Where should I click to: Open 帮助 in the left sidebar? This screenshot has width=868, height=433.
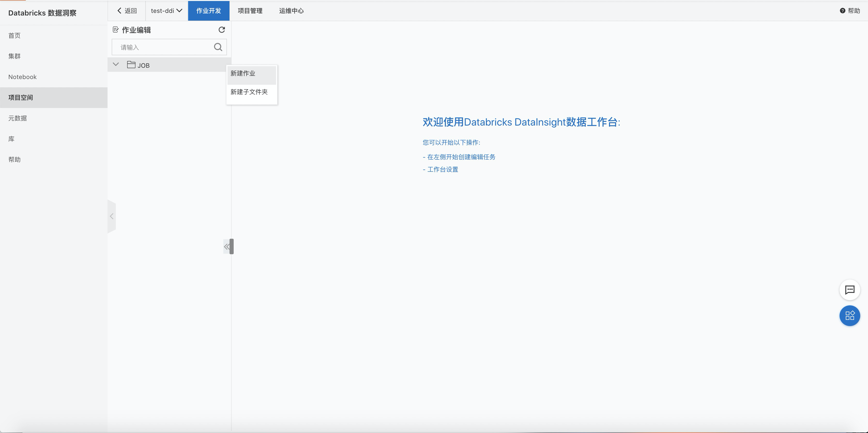pos(54,160)
